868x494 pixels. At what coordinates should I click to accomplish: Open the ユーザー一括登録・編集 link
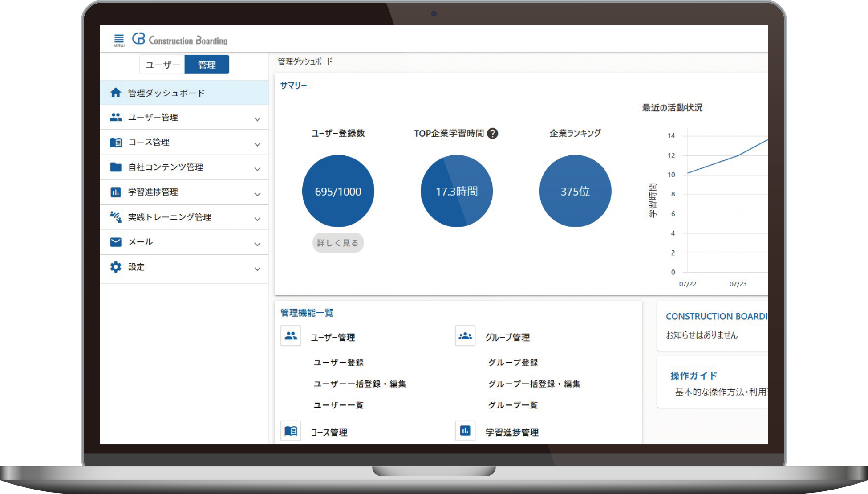360,384
